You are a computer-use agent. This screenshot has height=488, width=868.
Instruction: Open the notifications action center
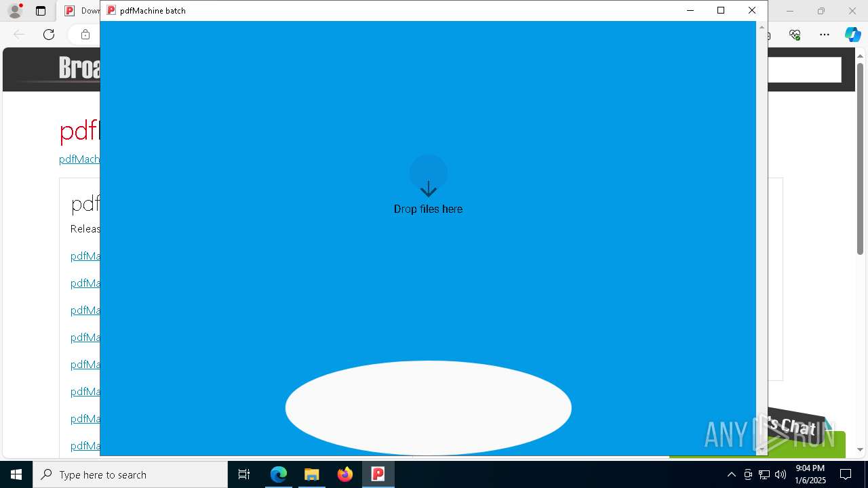point(846,474)
